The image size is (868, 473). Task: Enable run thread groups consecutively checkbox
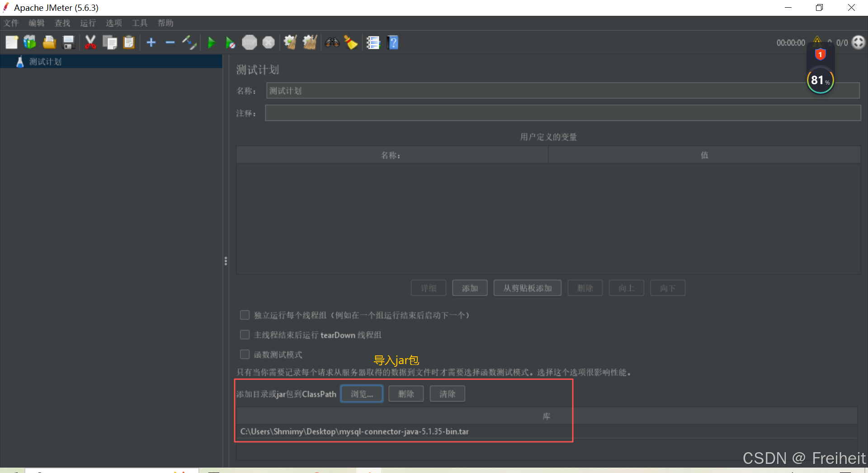click(245, 315)
